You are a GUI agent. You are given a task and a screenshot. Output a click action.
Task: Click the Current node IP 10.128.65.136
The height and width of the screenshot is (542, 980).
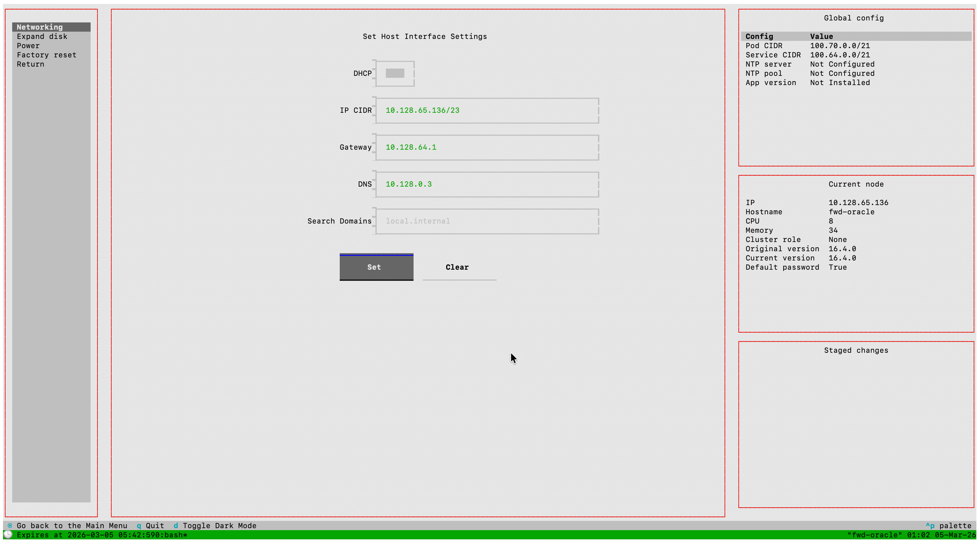click(859, 202)
